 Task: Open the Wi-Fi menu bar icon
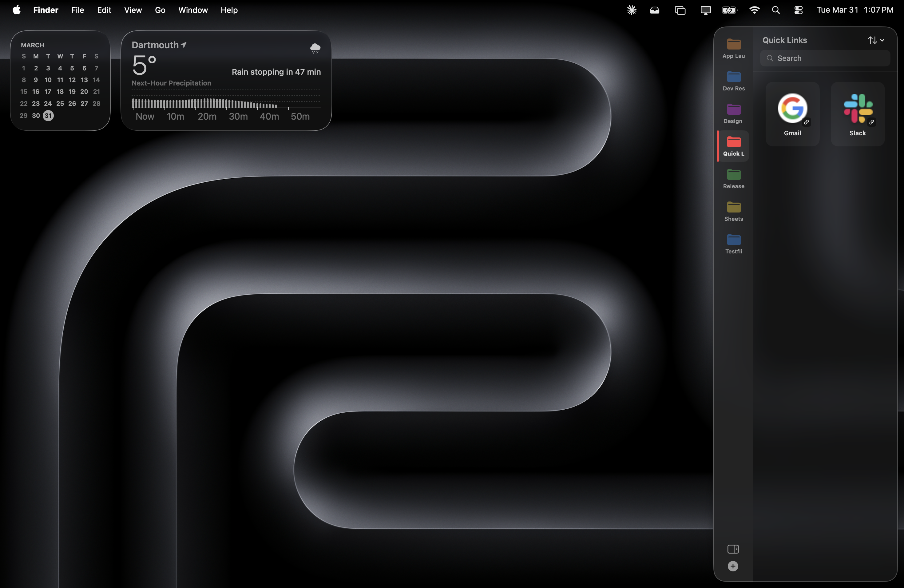click(x=754, y=10)
